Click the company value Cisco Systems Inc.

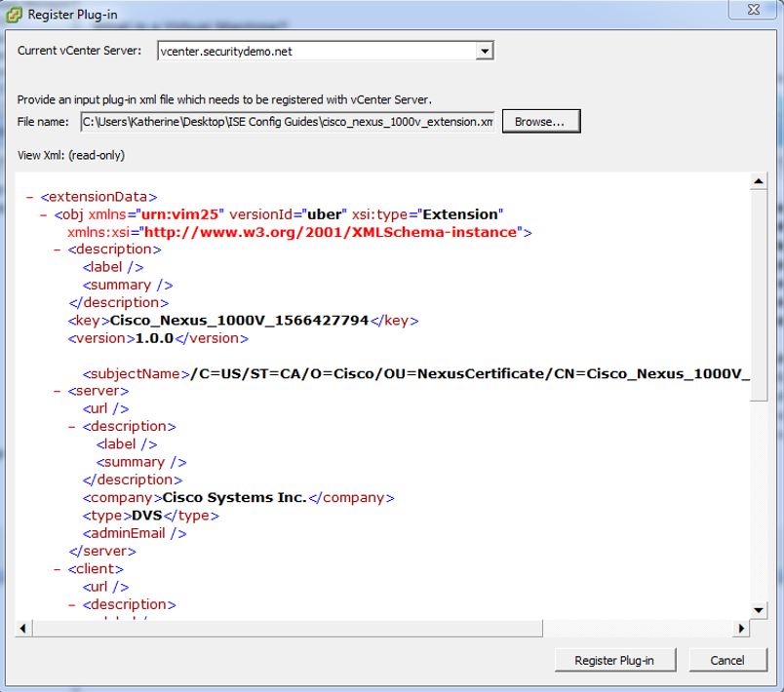(x=234, y=498)
